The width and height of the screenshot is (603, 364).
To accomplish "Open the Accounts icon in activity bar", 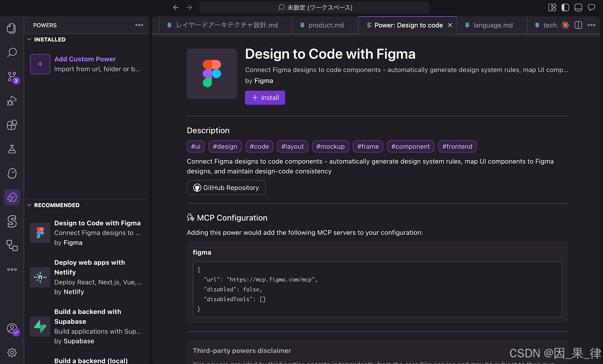I will [x=12, y=328].
